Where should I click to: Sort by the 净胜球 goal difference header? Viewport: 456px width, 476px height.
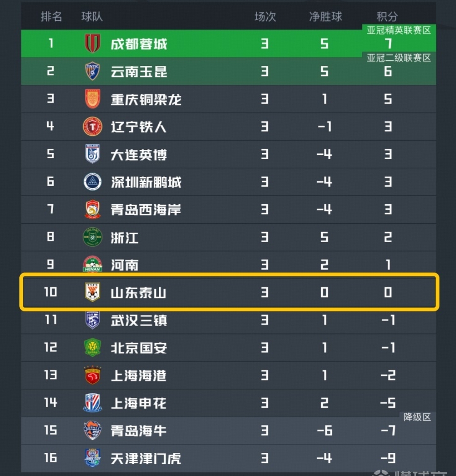point(325,17)
